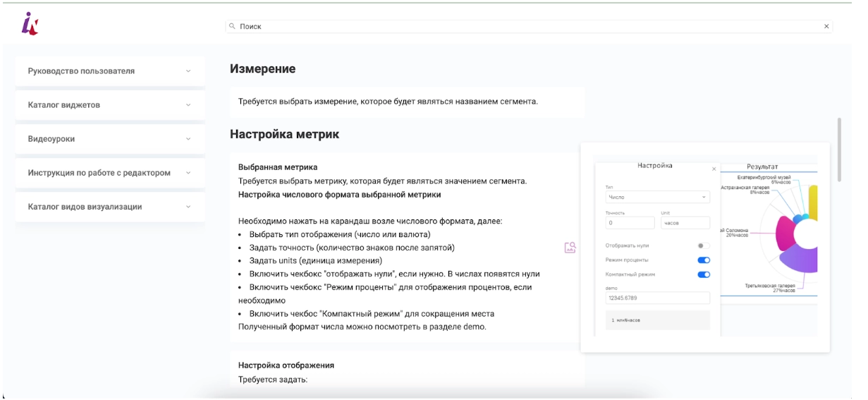This screenshot has width=868, height=400.
Task: Clear the search field with the X icon
Action: [x=826, y=26]
